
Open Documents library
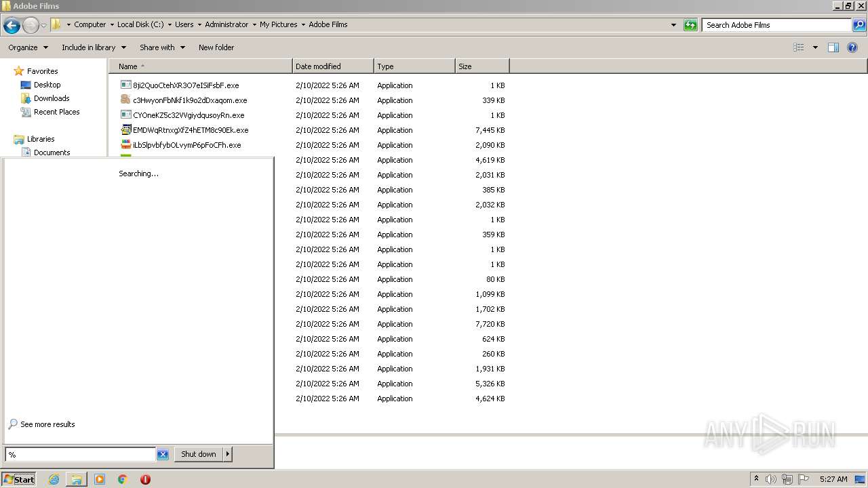tap(52, 152)
